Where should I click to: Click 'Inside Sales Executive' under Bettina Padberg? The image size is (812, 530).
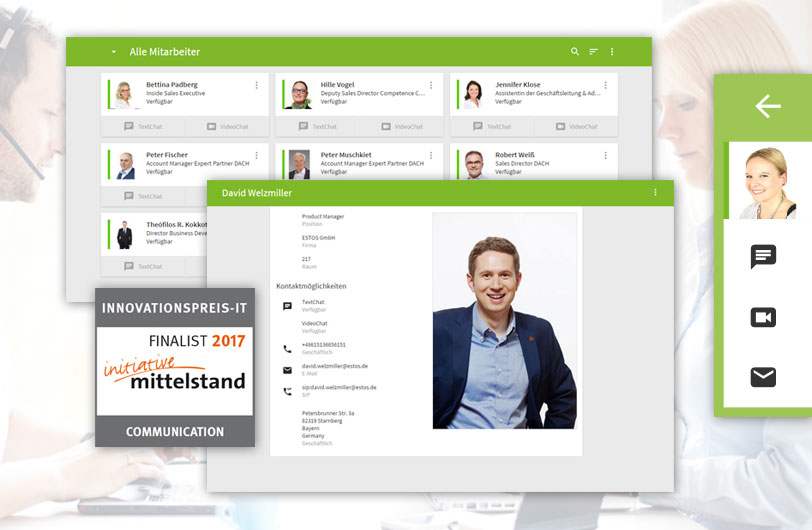(x=176, y=93)
